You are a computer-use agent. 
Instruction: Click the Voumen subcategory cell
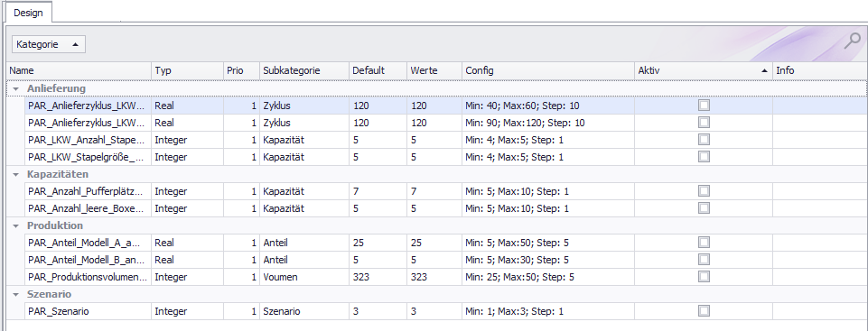tap(304, 276)
